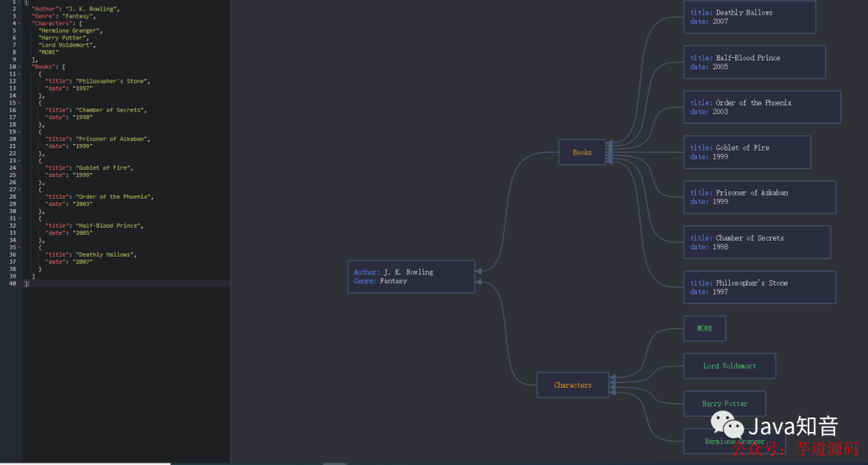Place cursor at closing brace on line 40
This screenshot has height=465, width=868.
pos(27,283)
